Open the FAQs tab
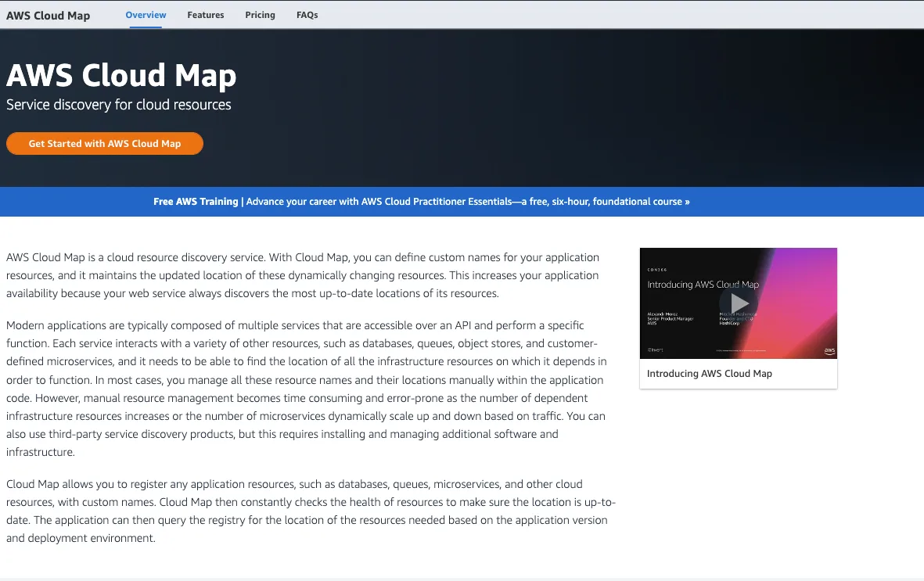 pos(307,15)
